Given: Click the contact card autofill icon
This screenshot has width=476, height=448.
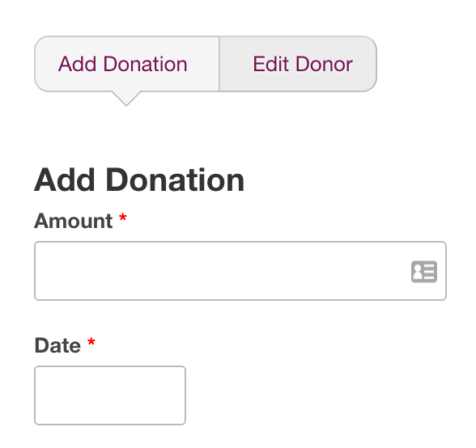Looking at the screenshot, I should [424, 272].
